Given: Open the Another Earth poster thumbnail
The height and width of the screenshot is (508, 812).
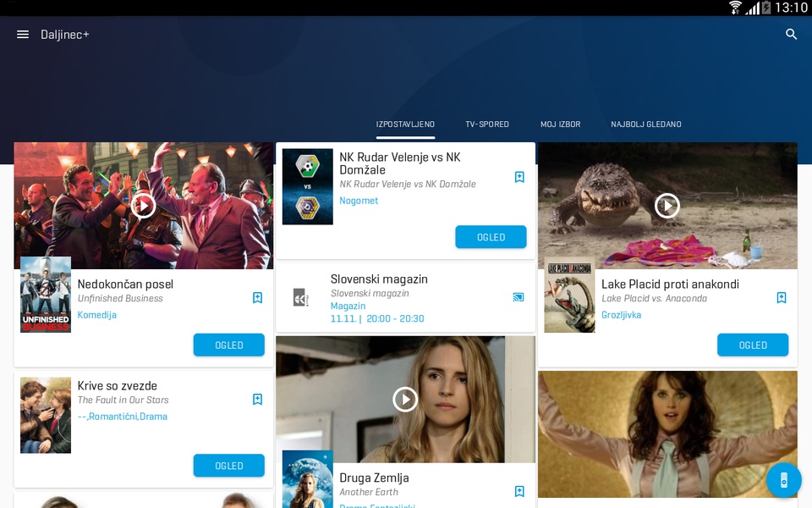Looking at the screenshot, I should click(x=308, y=479).
